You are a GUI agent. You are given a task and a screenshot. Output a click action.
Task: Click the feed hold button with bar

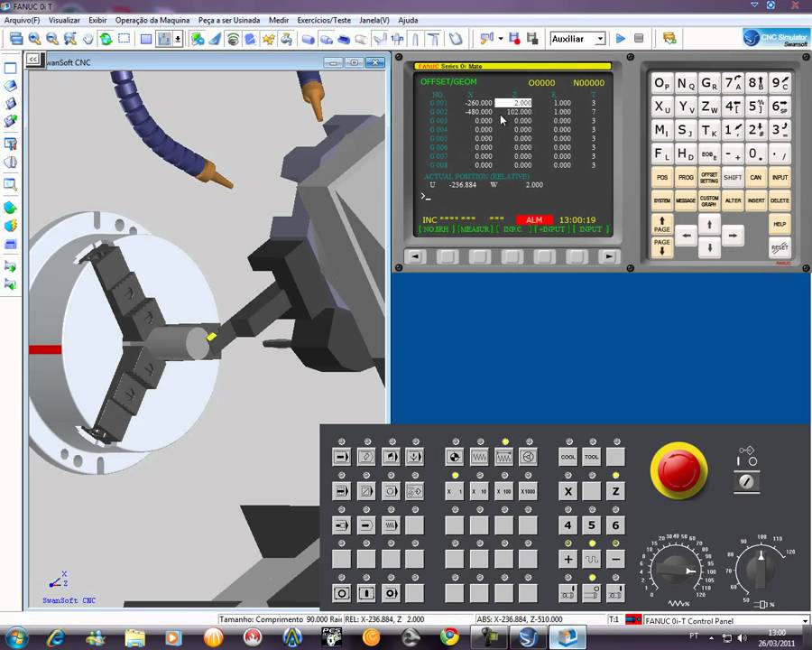[366, 593]
